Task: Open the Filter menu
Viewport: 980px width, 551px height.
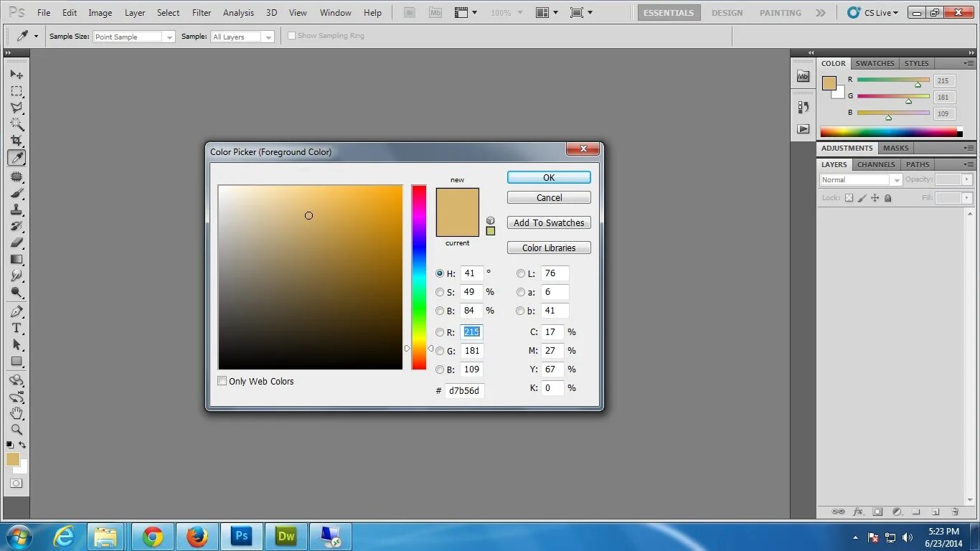Action: [202, 13]
